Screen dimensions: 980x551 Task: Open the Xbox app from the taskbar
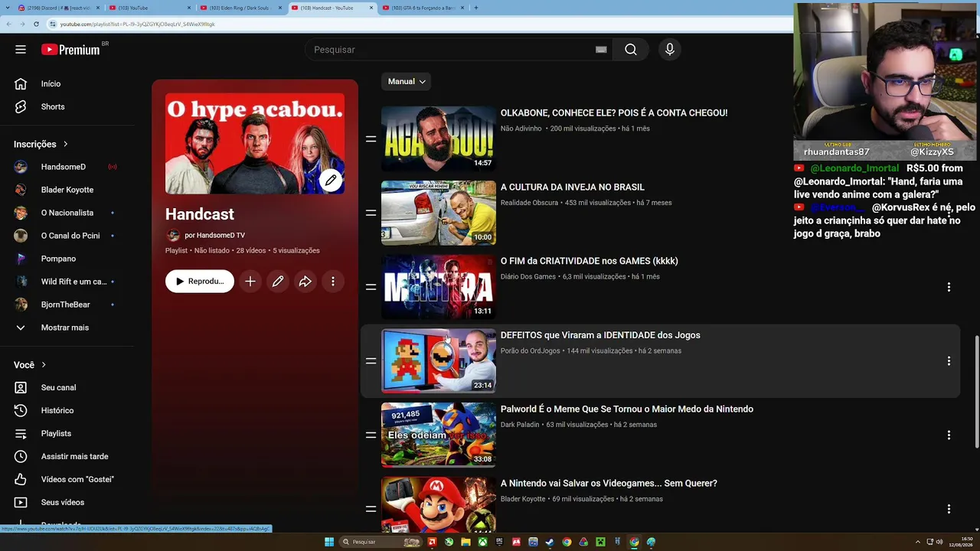[482, 542]
